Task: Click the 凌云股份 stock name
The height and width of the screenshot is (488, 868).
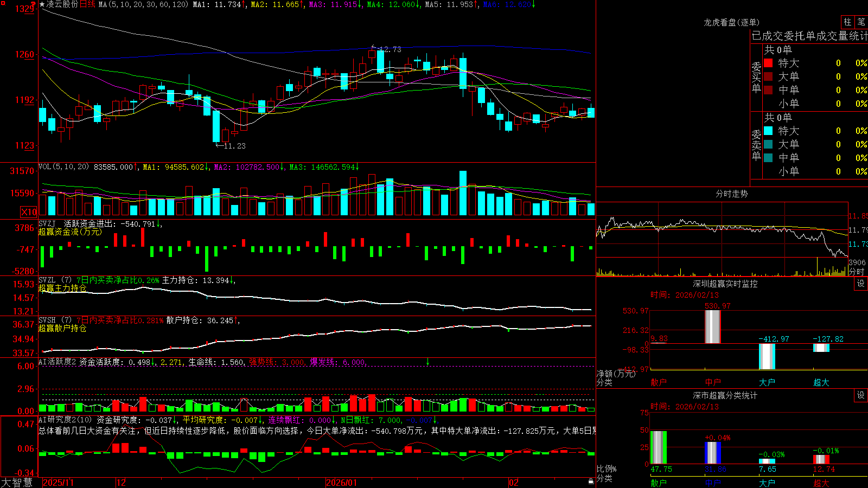Action: coord(62,4)
